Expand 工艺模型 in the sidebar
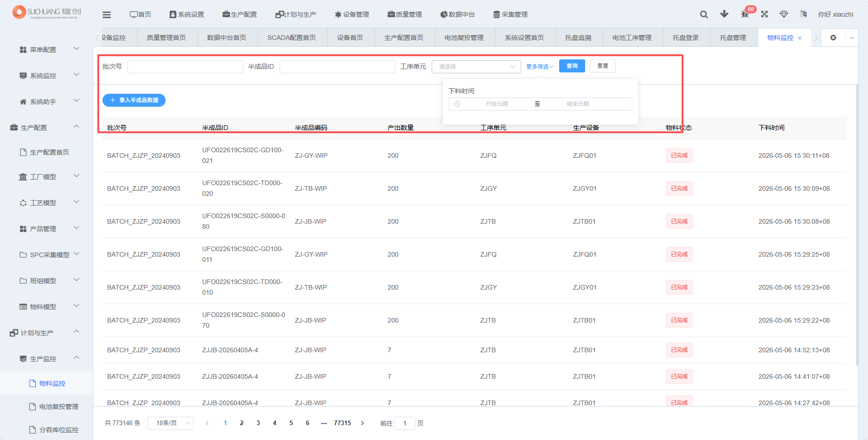Screen dimensions: 868x440 (46, 202)
